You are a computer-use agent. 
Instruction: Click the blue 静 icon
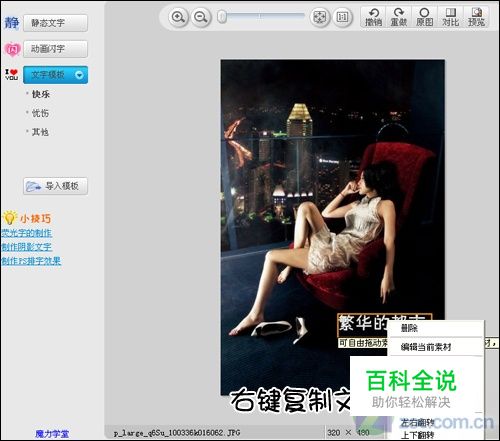(12, 23)
